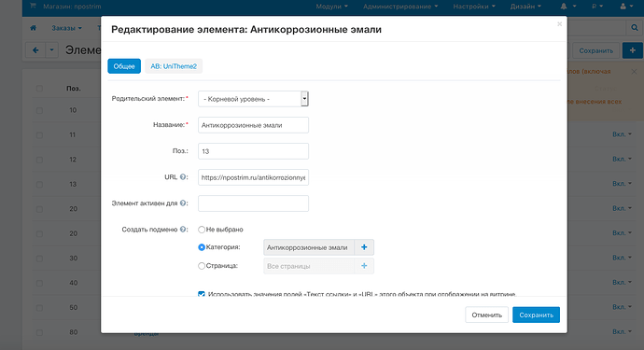Open the dropdown arrow beside back button
The width and height of the screenshot is (644, 350).
pos(51,50)
